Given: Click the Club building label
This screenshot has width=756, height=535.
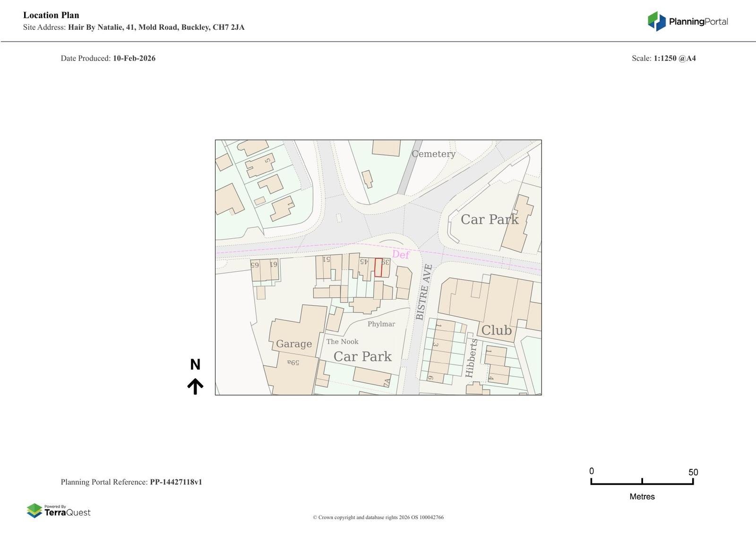Looking at the screenshot, I should point(496,330).
